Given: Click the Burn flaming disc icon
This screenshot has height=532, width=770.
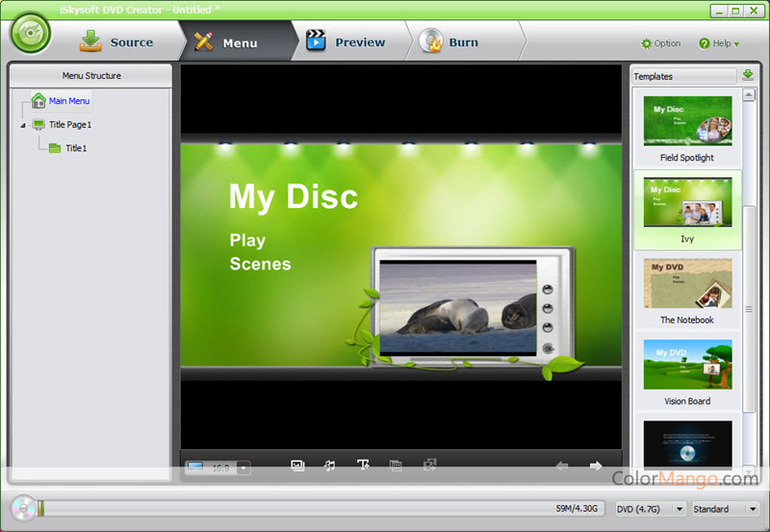Looking at the screenshot, I should 431,40.
